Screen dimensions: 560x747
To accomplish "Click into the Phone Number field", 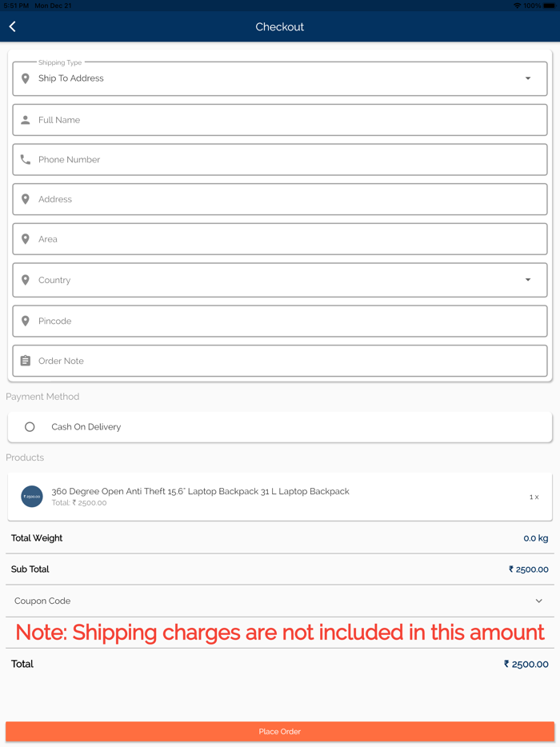I will pos(288,160).
